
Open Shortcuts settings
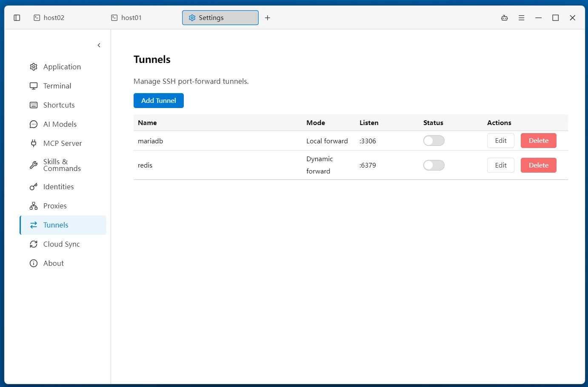click(x=63, y=105)
